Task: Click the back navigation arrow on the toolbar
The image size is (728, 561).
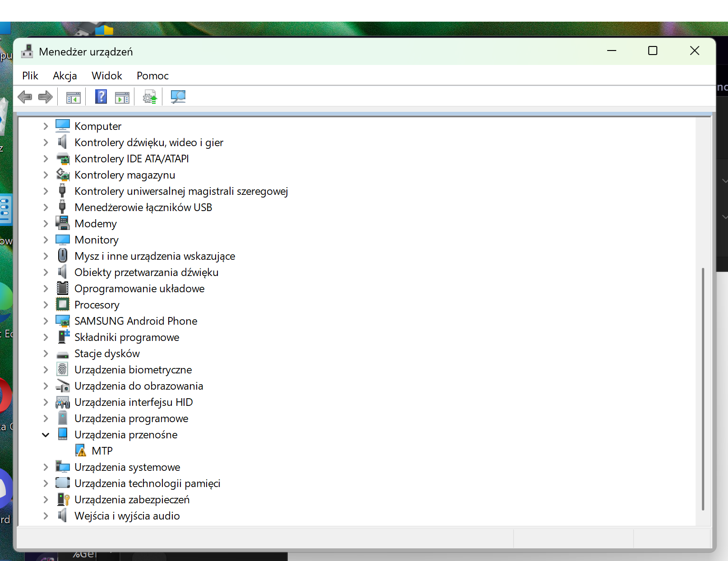Action: [x=25, y=97]
